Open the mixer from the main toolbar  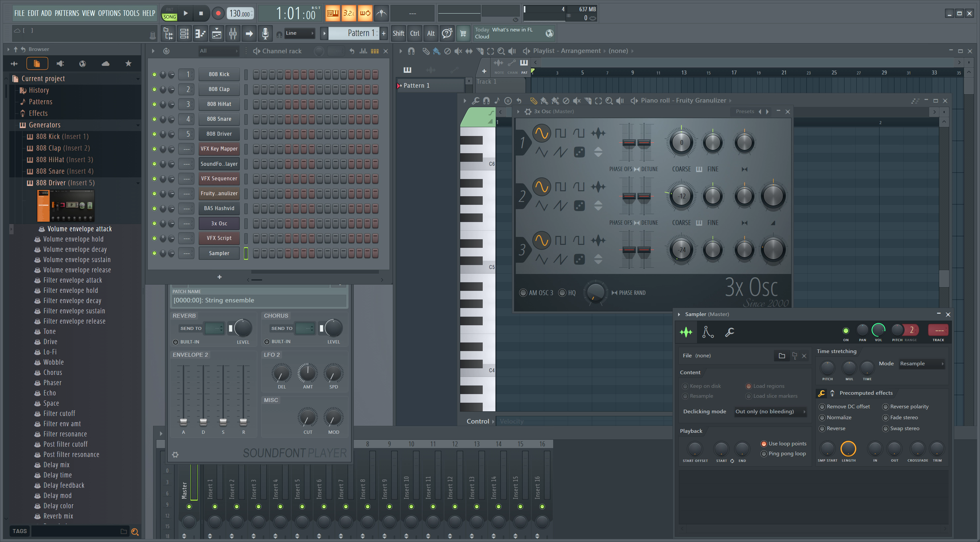coord(233,33)
